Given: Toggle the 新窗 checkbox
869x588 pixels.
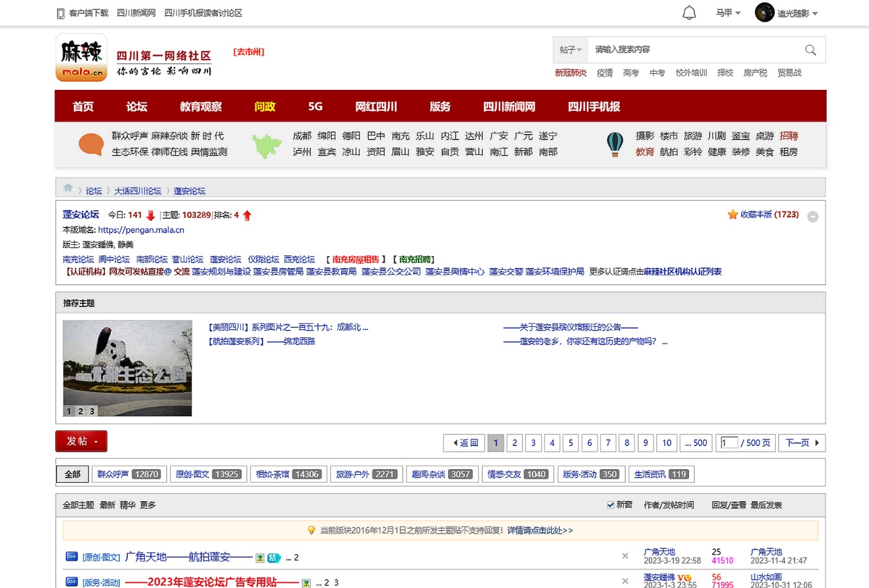Looking at the screenshot, I should pyautogui.click(x=611, y=505).
